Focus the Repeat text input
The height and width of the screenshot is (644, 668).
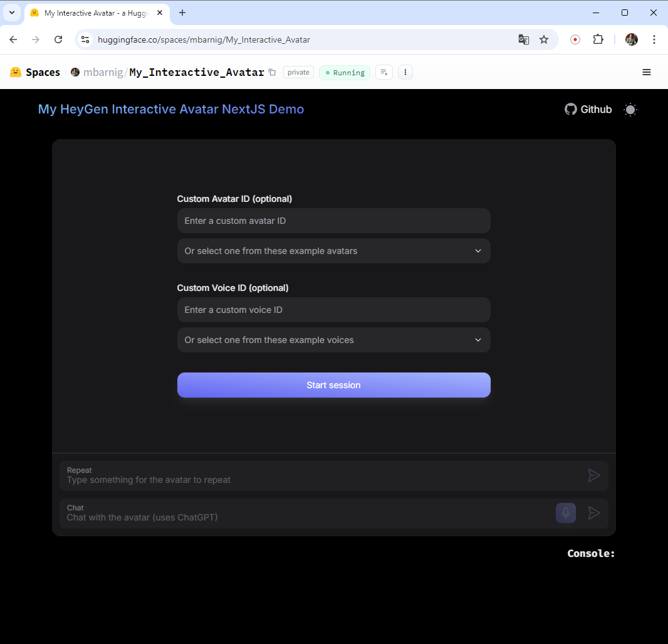pos(324,476)
